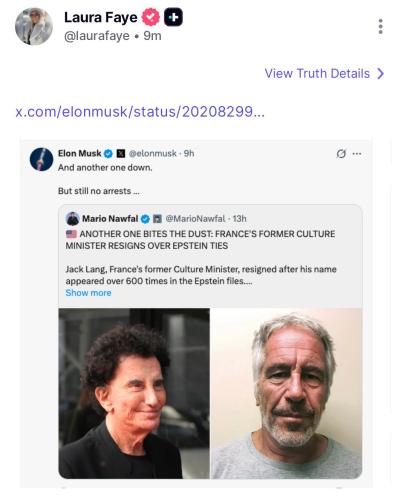Open View Truth Details link
This screenshot has width=407, height=500.
coord(317,73)
